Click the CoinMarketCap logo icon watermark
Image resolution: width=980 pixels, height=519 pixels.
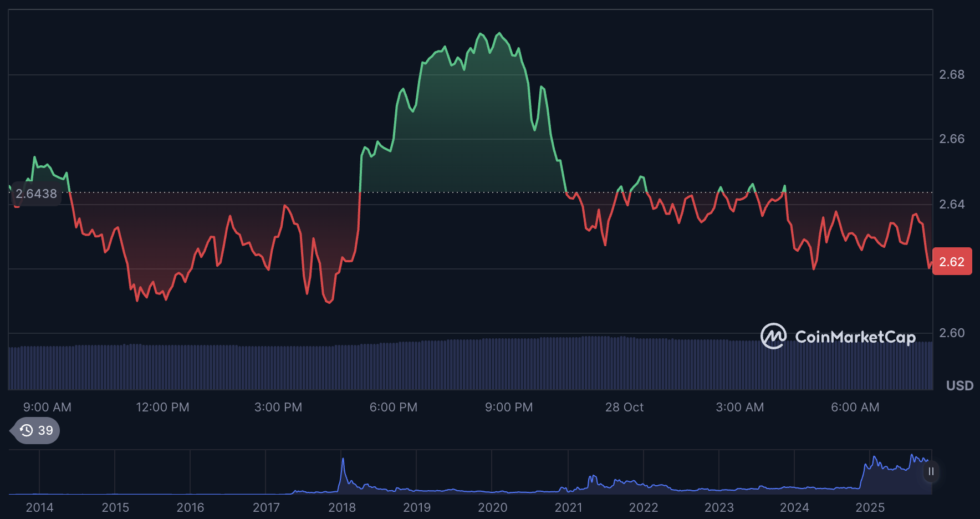pos(773,336)
